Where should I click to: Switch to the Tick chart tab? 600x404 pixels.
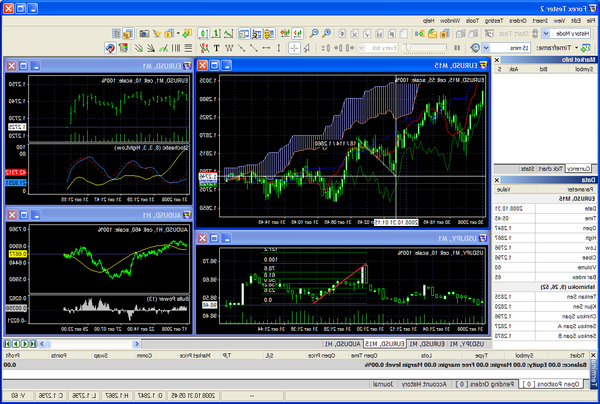(551, 168)
